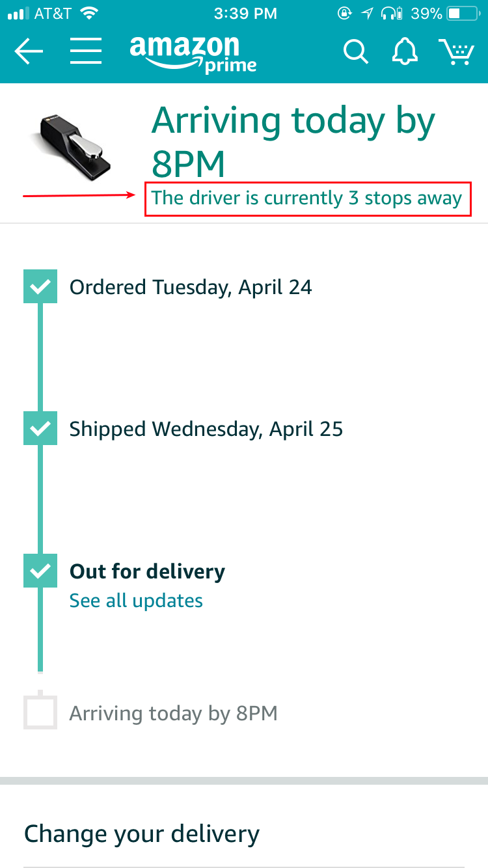Tap the driver 3 stops away text
Viewport: 488px width, 868px height.
pos(307,198)
